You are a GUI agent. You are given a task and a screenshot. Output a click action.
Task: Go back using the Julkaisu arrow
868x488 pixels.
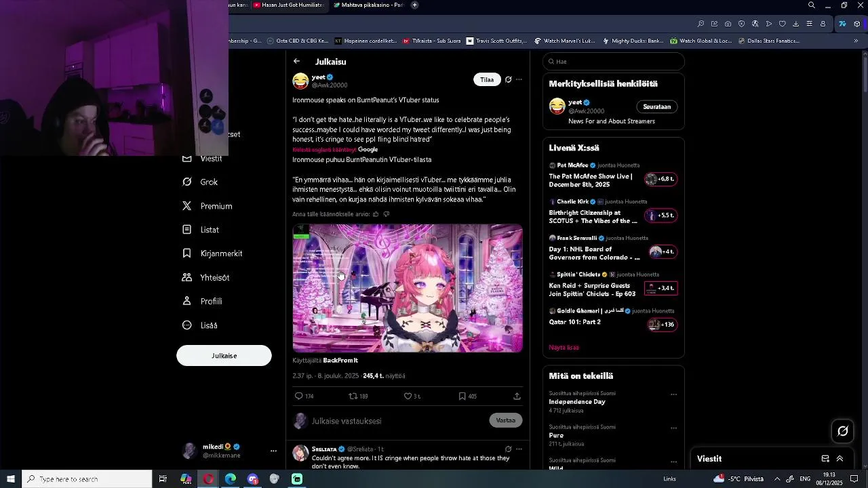point(296,61)
